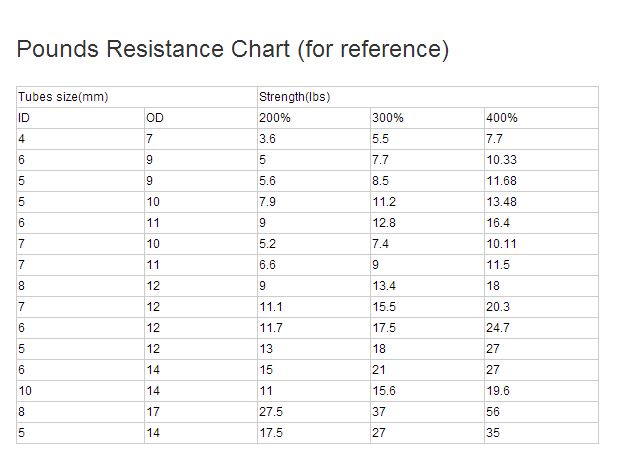Click the 300% column header
This screenshot has width=630, height=470.
click(x=427, y=118)
